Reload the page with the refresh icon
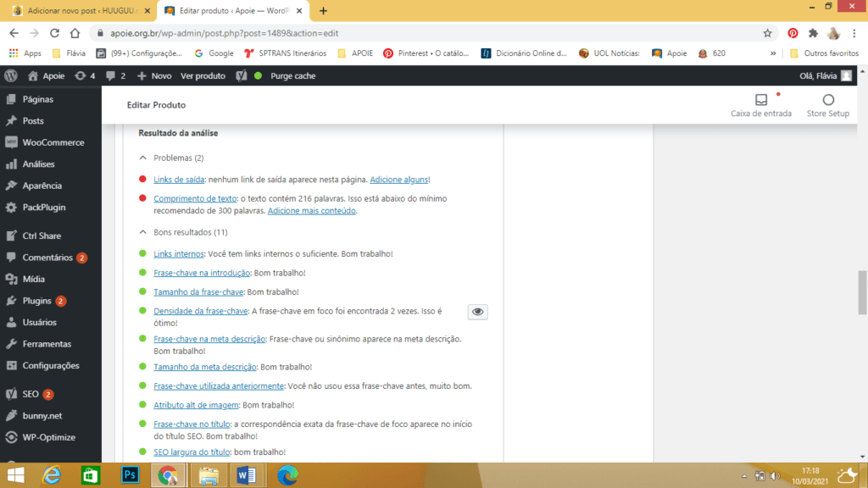 [54, 33]
